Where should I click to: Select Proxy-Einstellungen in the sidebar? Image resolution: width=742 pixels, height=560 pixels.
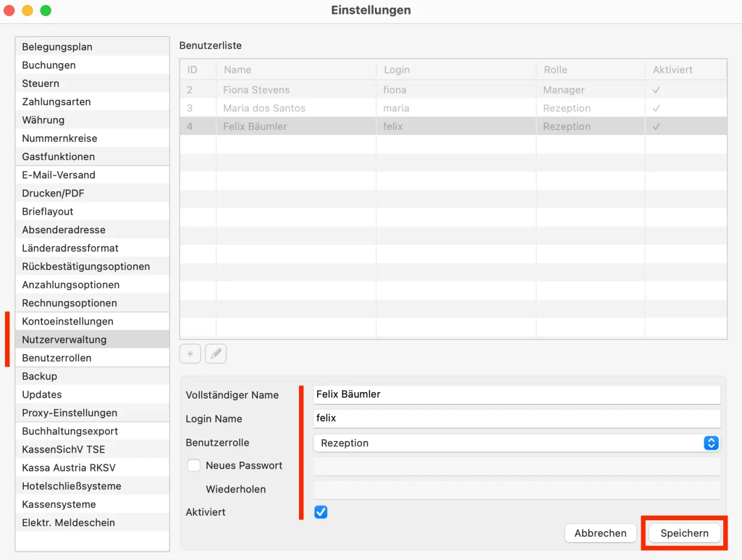[92, 412]
